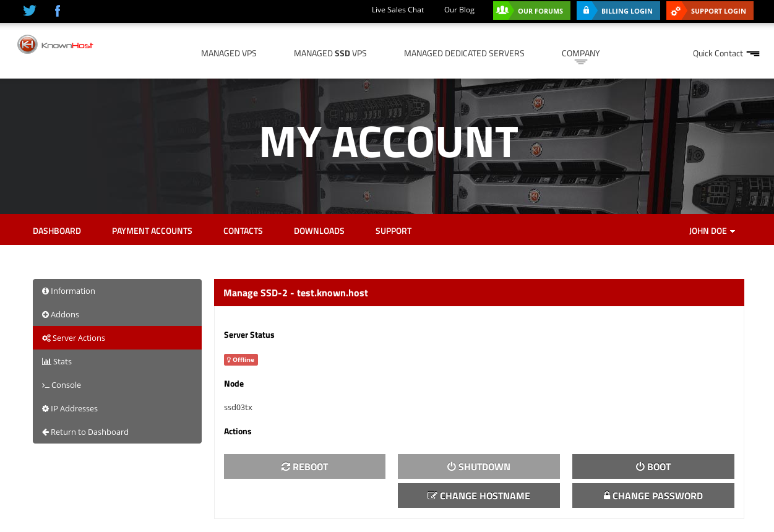Open the Downloads menu item
Image resolution: width=774 pixels, height=532 pixels.
319,231
